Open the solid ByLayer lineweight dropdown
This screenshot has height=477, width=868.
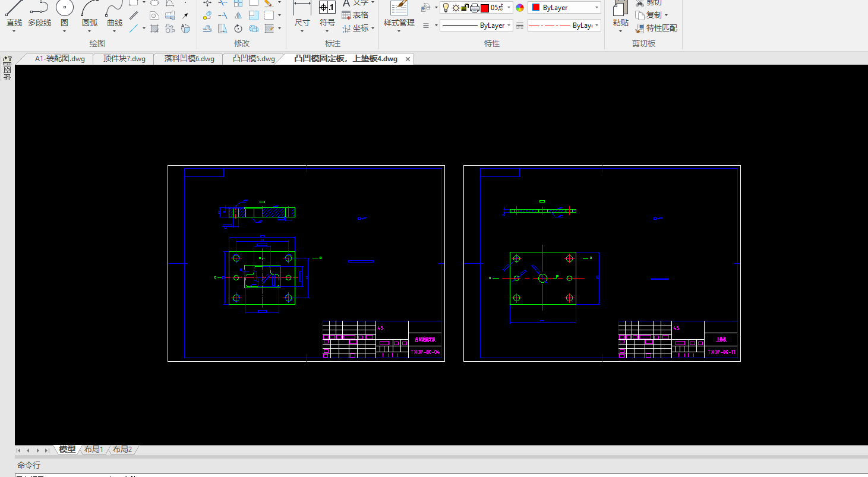[476, 26]
